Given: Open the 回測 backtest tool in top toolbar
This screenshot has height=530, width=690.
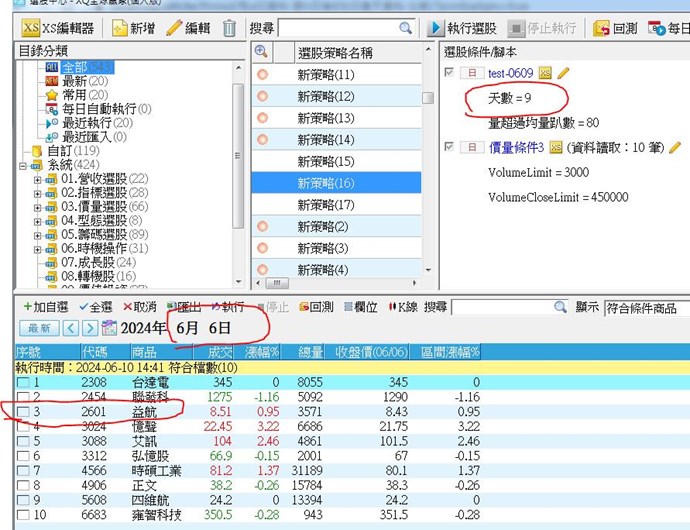Looking at the screenshot, I should point(620,28).
